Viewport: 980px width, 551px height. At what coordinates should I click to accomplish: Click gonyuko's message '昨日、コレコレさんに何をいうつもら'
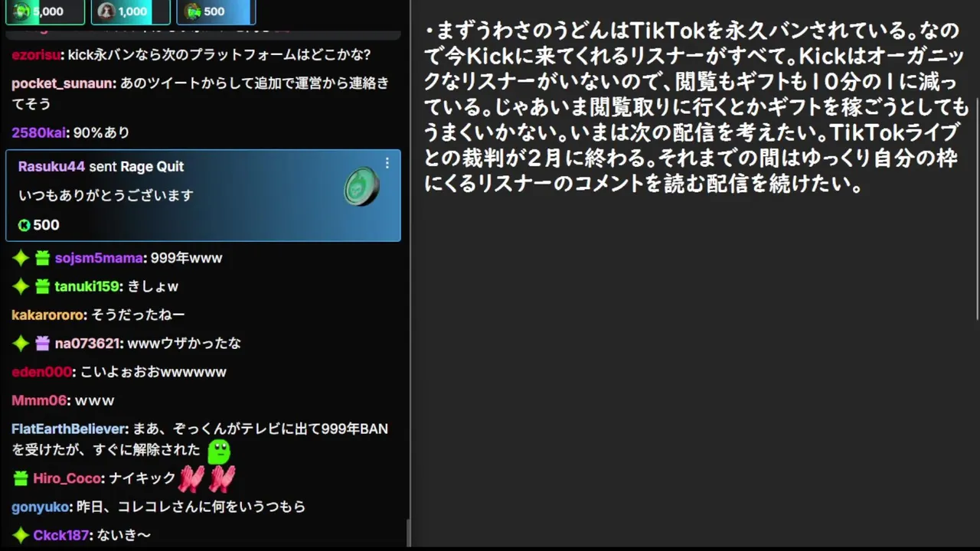[x=191, y=507]
